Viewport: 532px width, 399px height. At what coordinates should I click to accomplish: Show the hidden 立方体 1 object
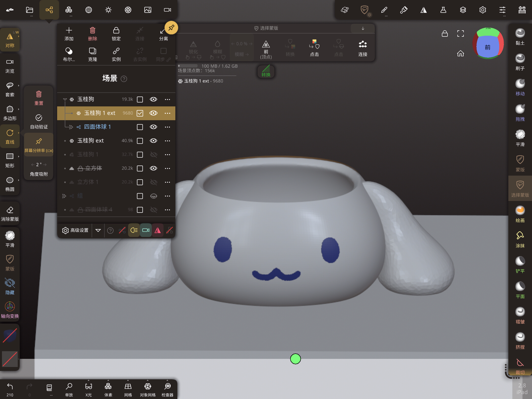coord(153,182)
